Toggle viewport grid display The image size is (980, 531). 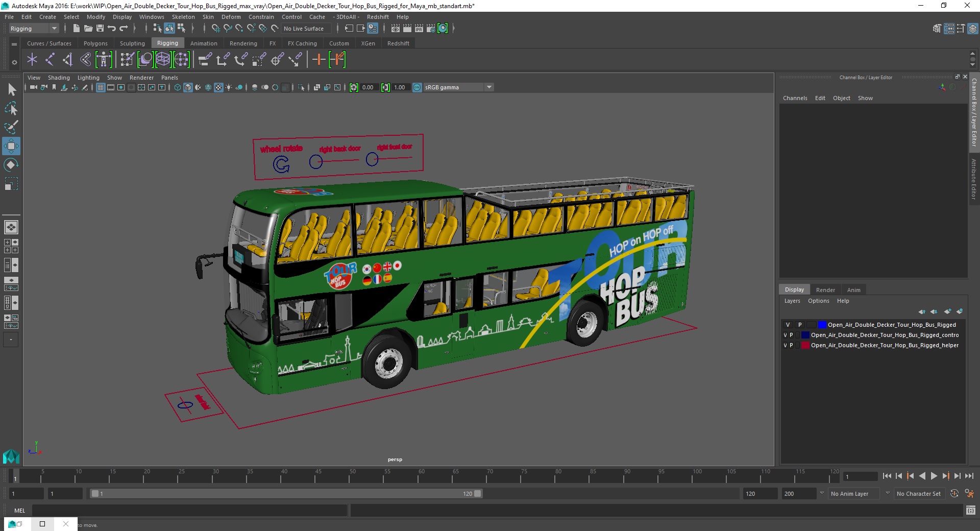101,87
